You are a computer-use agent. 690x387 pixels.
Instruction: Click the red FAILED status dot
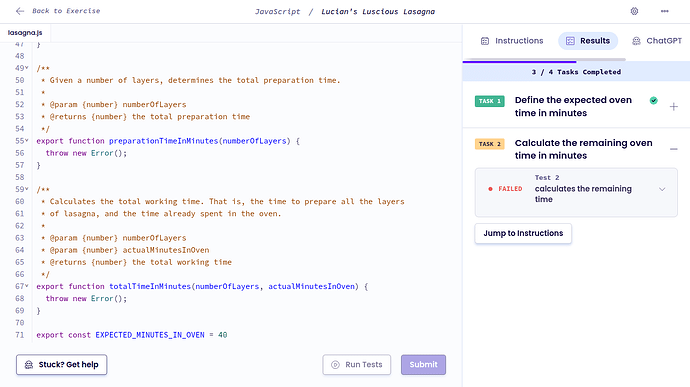click(490, 189)
